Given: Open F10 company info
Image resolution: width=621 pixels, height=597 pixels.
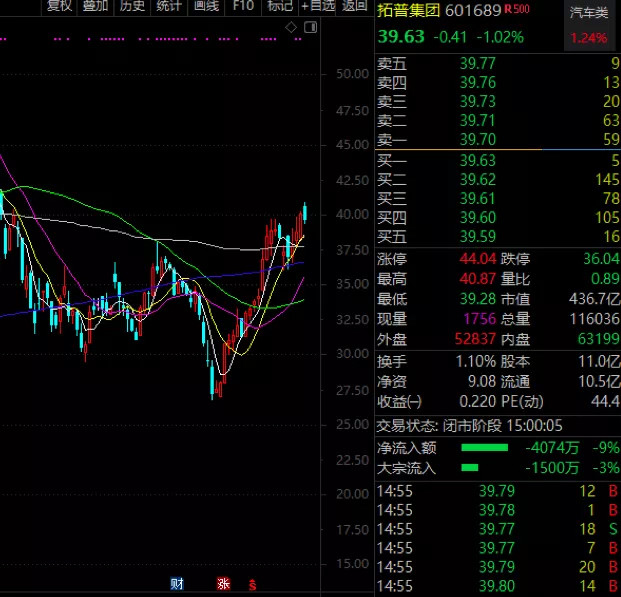Looking at the screenshot, I should 243,6.
